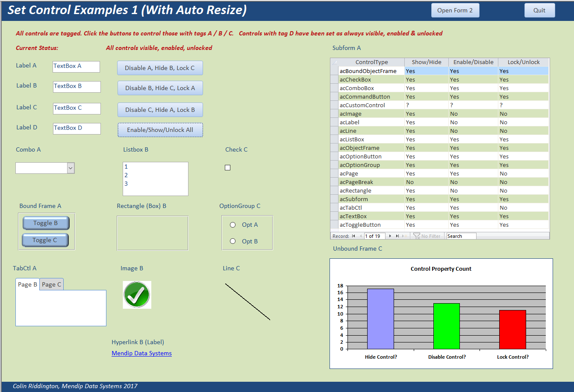574x392 pixels.
Task: Click into the TextBox B field
Action: (x=77, y=87)
